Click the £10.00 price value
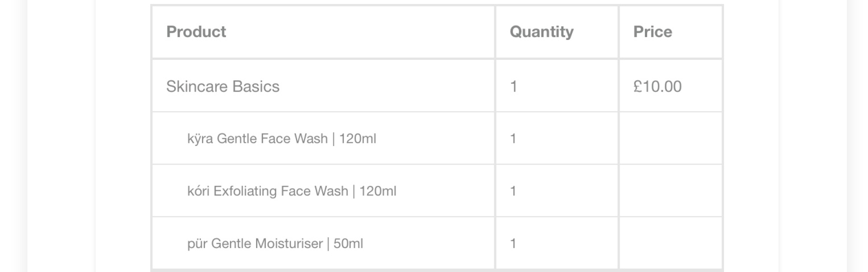The height and width of the screenshot is (272, 868). click(657, 86)
